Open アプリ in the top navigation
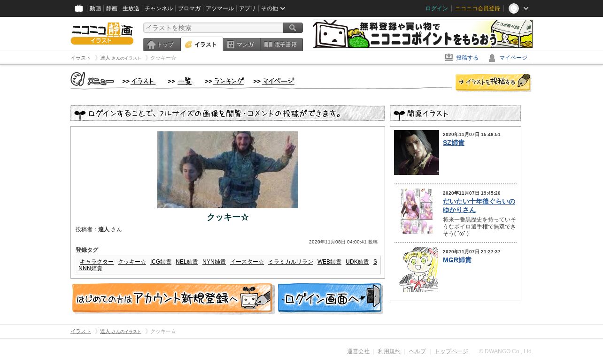This screenshot has width=603, height=364. click(247, 8)
